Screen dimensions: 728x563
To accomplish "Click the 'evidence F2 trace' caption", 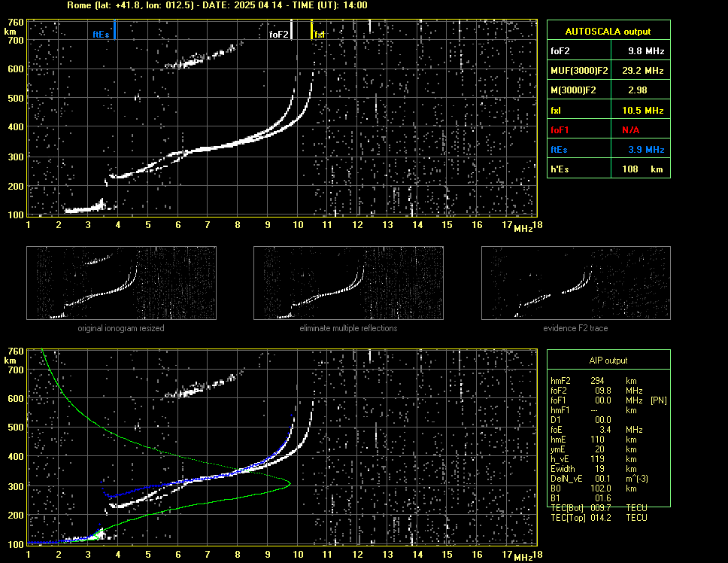I will (576, 328).
